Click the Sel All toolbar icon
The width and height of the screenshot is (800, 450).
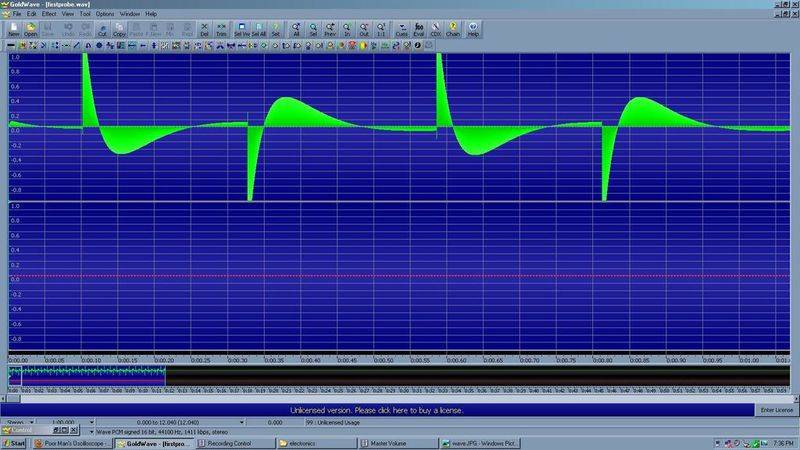258,30
